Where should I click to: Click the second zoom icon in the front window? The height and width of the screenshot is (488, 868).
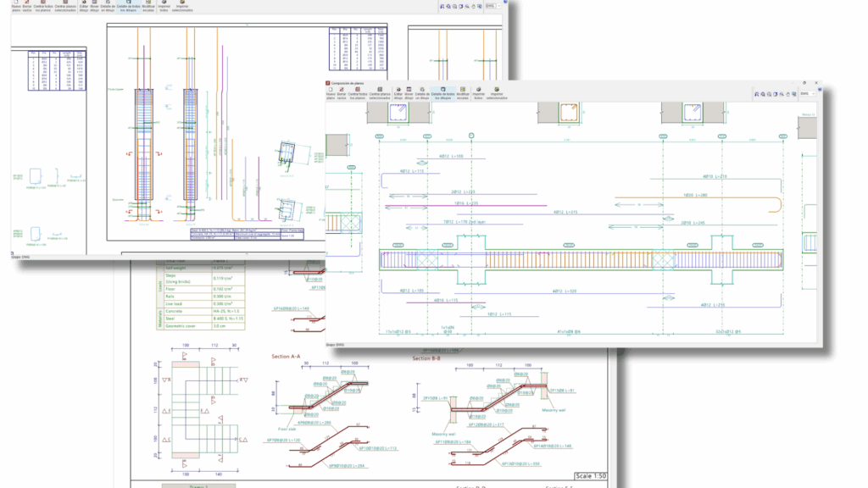(x=763, y=95)
